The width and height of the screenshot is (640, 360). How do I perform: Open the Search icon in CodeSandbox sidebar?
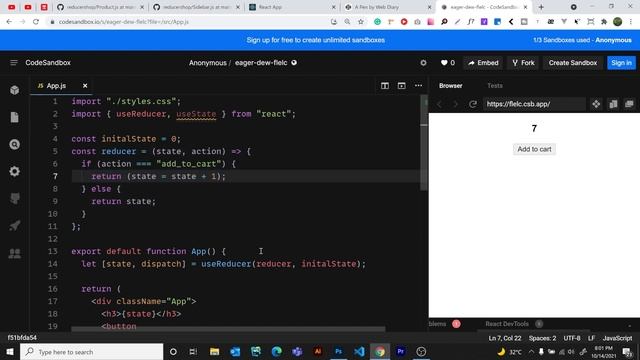click(x=15, y=144)
